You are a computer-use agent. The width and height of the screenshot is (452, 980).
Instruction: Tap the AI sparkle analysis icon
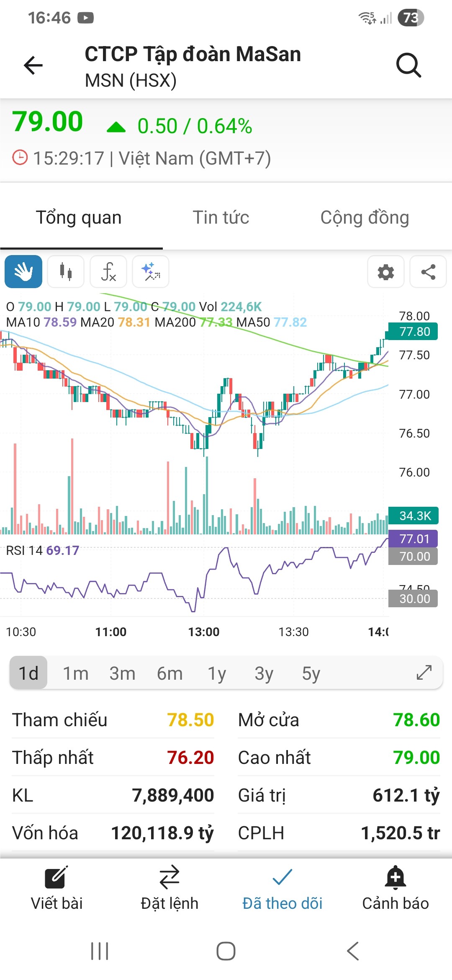click(151, 272)
